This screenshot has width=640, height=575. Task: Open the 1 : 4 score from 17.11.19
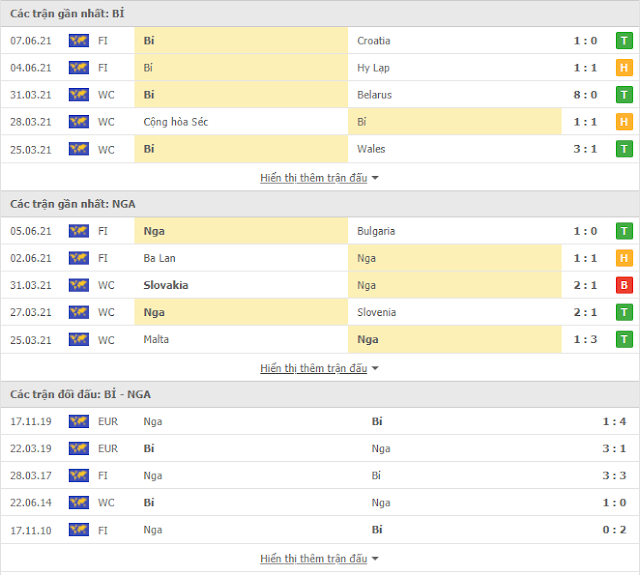[x=614, y=422]
